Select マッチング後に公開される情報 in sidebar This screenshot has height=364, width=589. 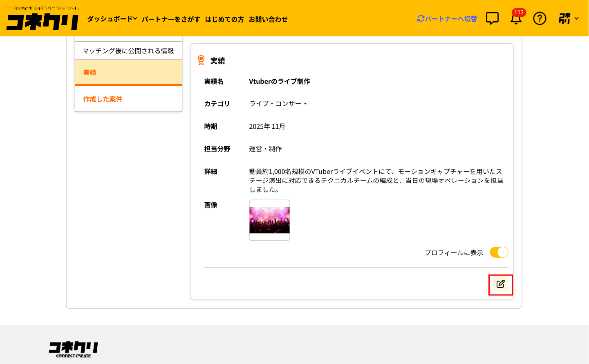pyautogui.click(x=128, y=51)
